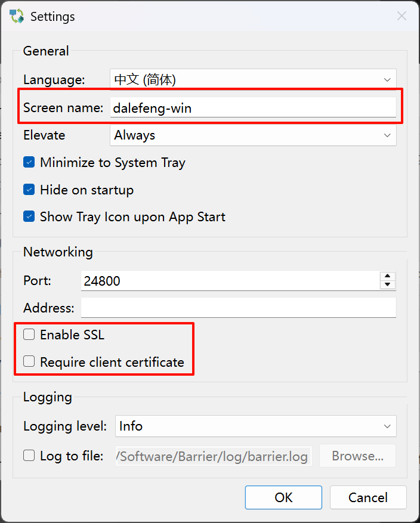This screenshot has height=523, width=420.
Task: Open the Language dropdown
Action: 253,79
